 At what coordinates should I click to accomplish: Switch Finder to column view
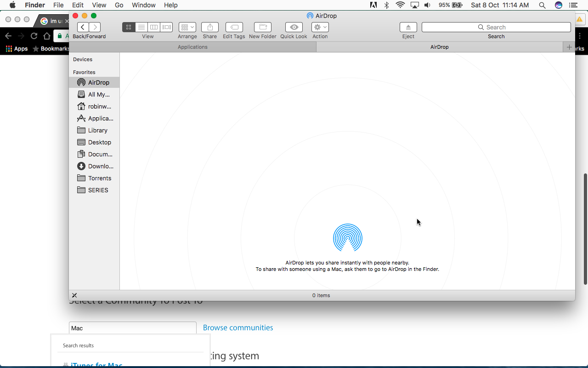[154, 27]
